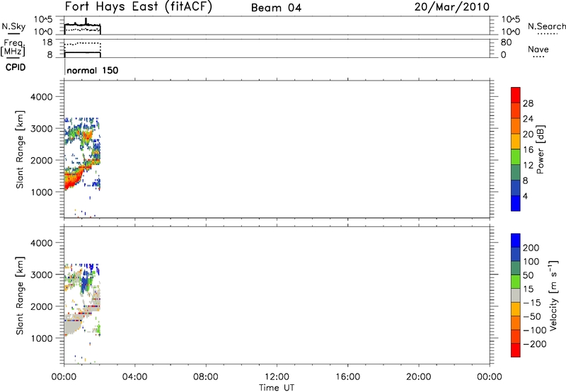The width and height of the screenshot is (566, 392).
Task: Click the 'Time UT' axis title
Action: click(277, 388)
